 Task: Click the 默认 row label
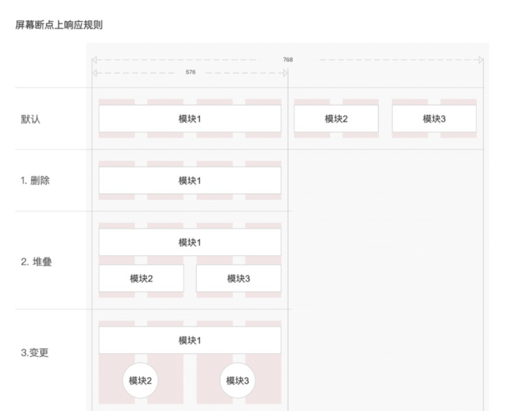(31, 119)
